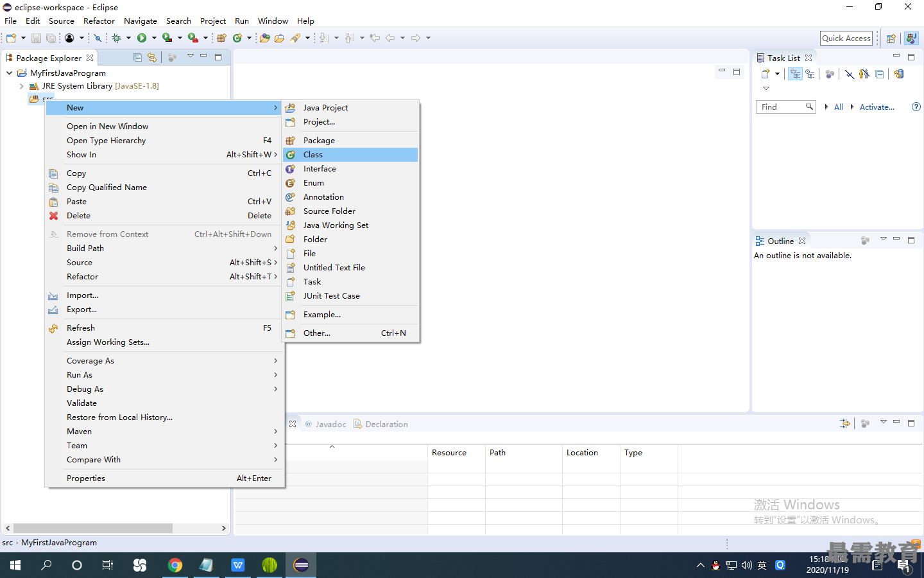
Task: Open the Task List view menu triangle
Action: pyautogui.click(x=766, y=88)
